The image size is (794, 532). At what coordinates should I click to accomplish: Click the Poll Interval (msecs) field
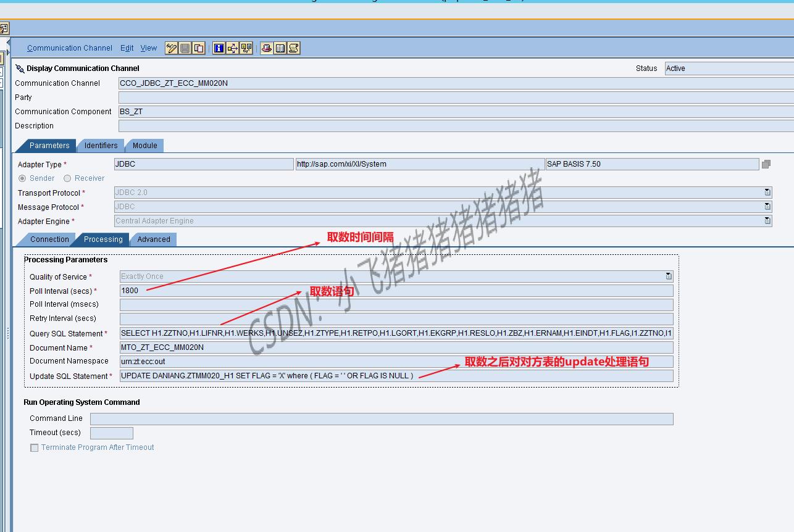[x=396, y=305]
